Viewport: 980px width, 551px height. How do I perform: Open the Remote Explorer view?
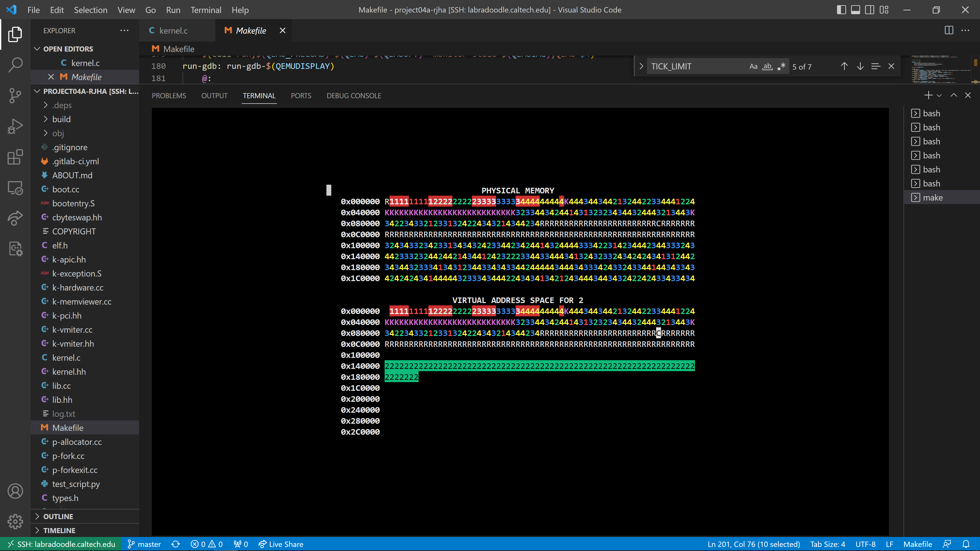[x=15, y=188]
